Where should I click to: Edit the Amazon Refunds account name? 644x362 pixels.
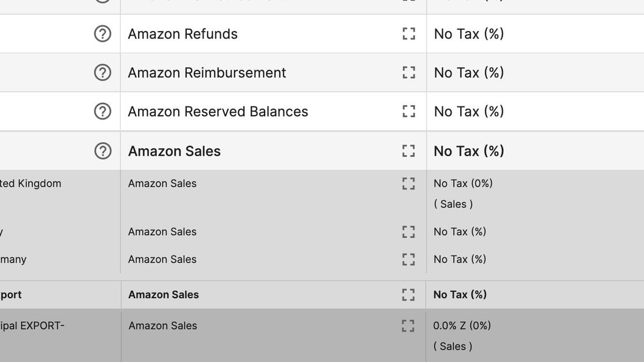183,34
